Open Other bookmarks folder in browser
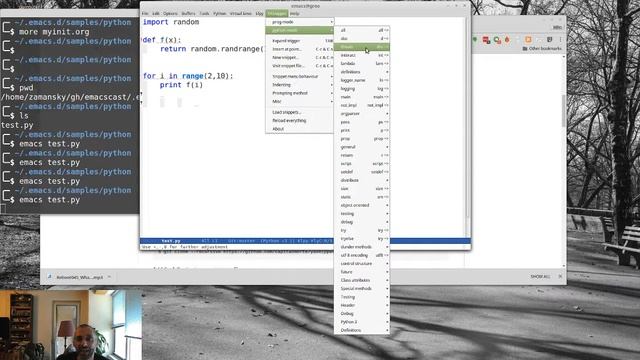 [542, 49]
